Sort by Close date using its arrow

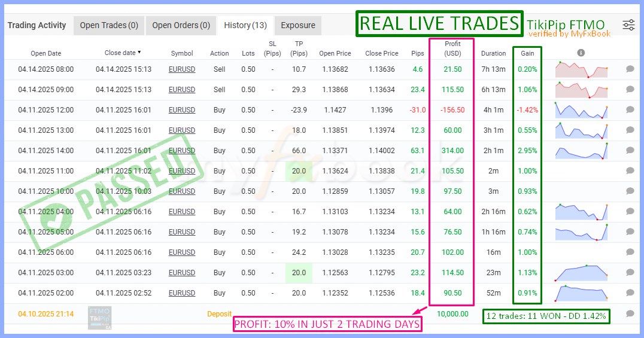(139, 53)
